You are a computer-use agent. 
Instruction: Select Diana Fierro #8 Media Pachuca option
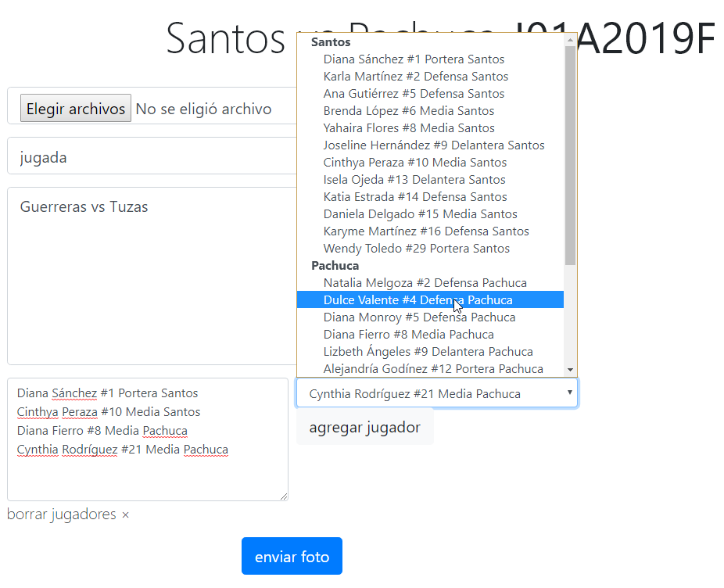tap(430, 334)
